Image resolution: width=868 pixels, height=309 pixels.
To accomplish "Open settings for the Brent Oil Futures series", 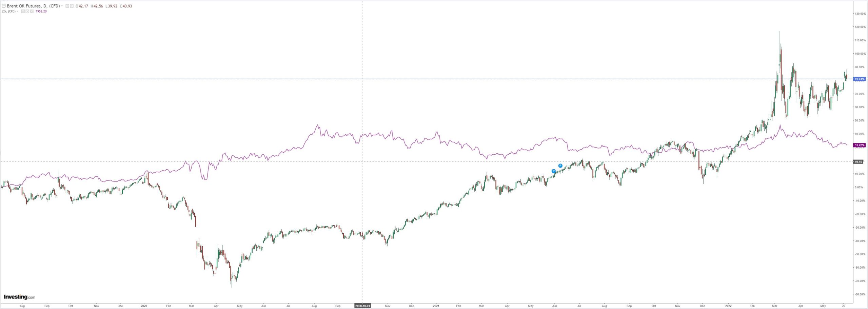I will [72, 6].
